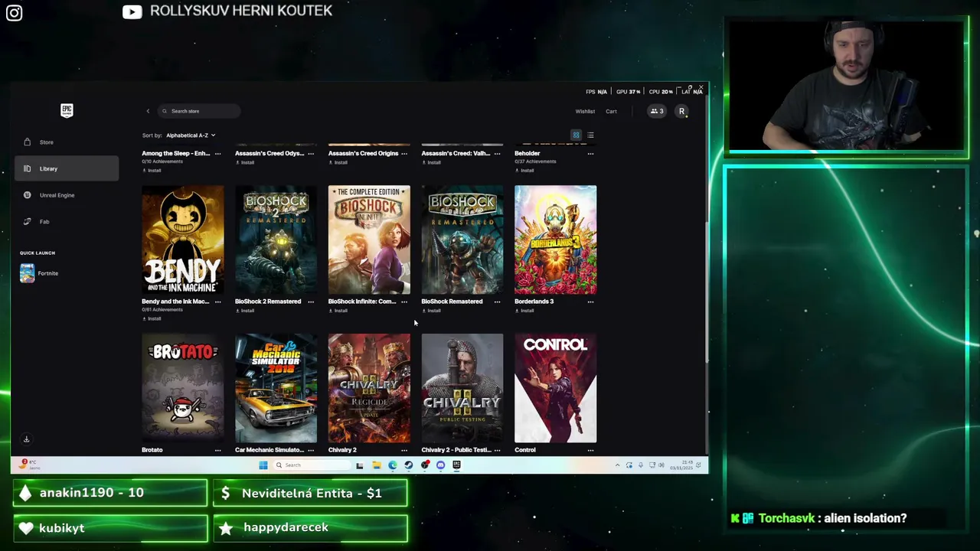Open BioShock 2 Remastered cover art
The image size is (980, 551).
pyautogui.click(x=276, y=240)
